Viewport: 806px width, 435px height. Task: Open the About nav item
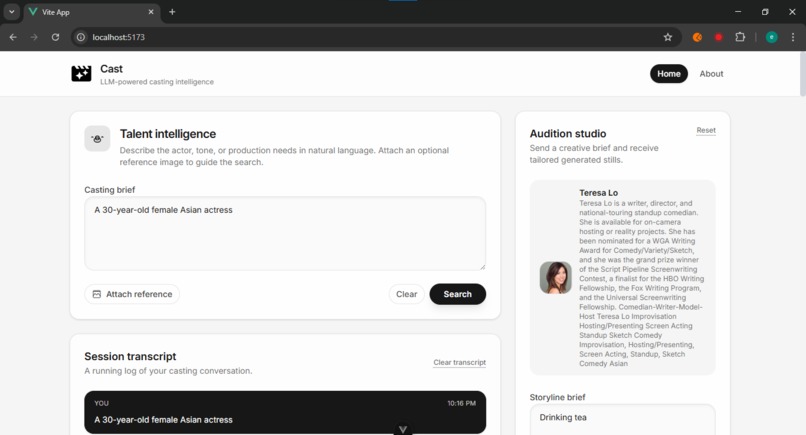click(x=711, y=74)
